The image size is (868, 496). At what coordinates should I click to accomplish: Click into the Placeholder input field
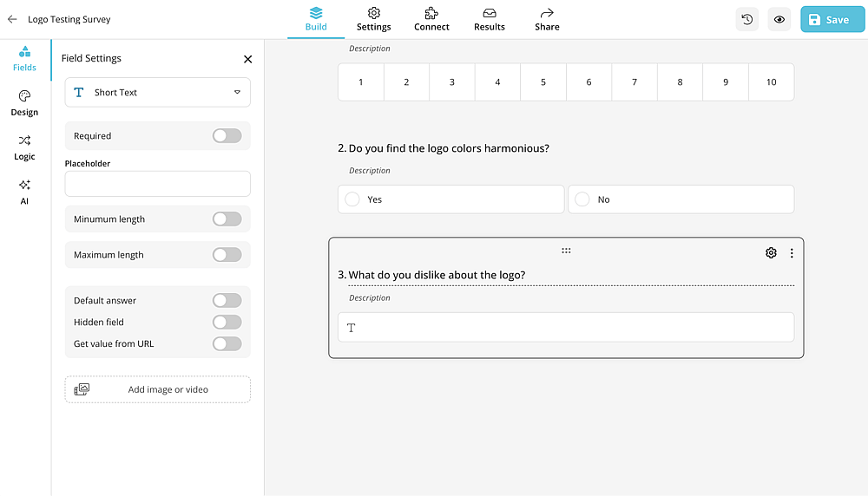pyautogui.click(x=158, y=184)
